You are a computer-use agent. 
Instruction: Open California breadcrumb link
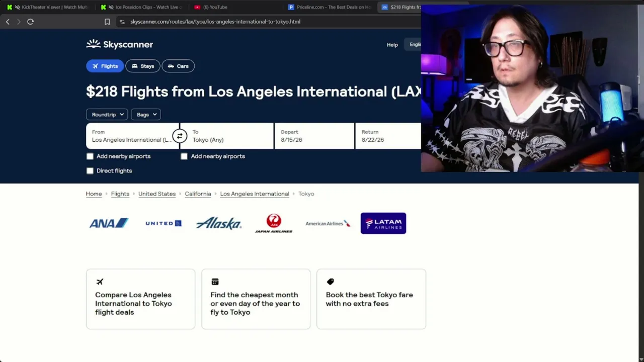click(198, 194)
